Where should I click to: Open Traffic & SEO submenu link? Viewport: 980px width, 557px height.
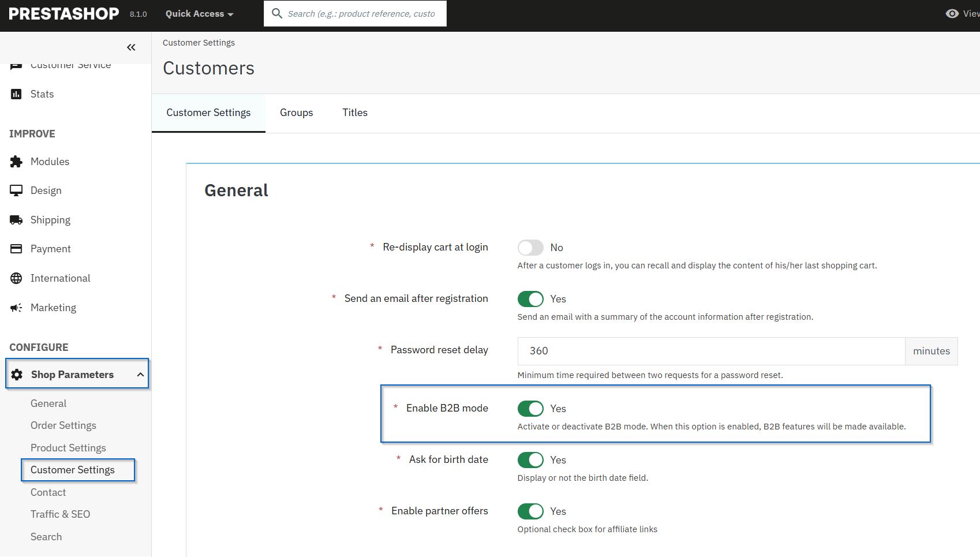(60, 514)
